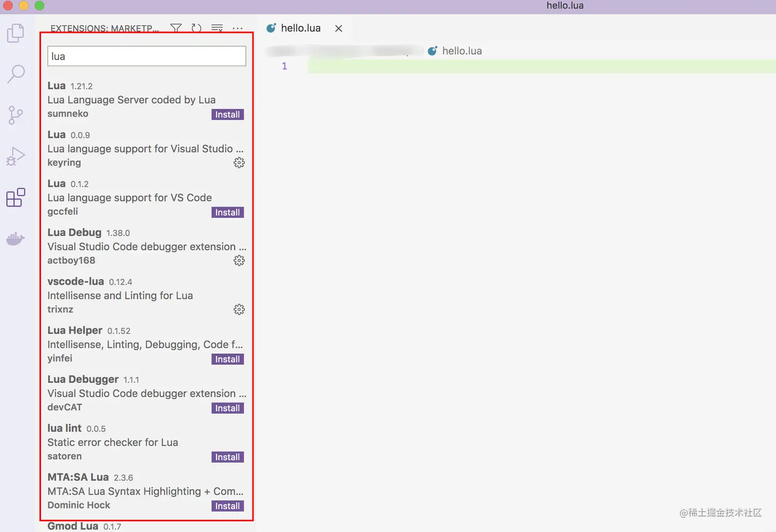Viewport: 776px width, 532px height.
Task: Click the Lua file icon in the hello.lua tab
Action: [x=271, y=28]
